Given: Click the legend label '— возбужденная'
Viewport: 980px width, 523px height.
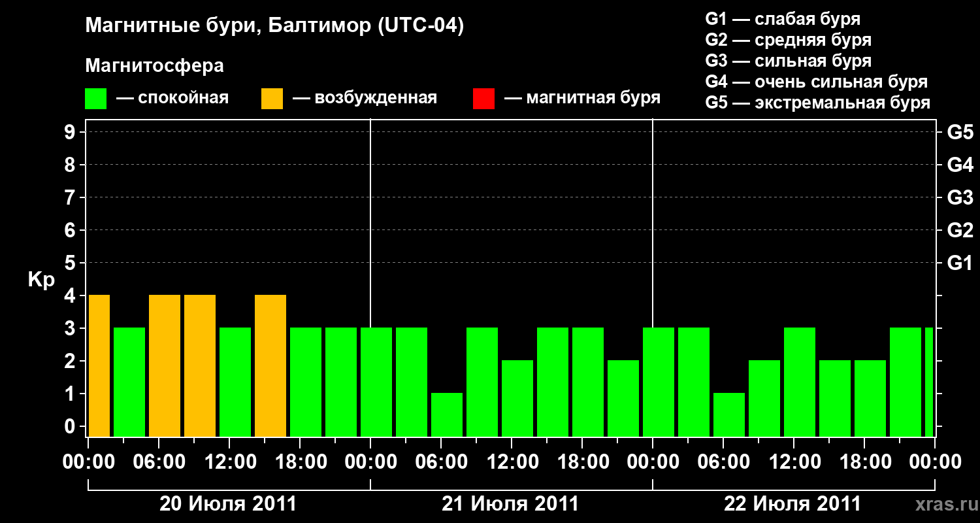Looking at the screenshot, I should click(365, 99).
